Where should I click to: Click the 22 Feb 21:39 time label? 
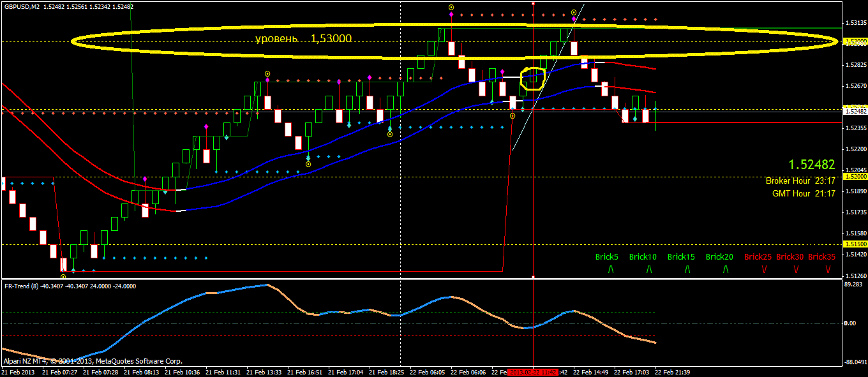tap(673, 372)
